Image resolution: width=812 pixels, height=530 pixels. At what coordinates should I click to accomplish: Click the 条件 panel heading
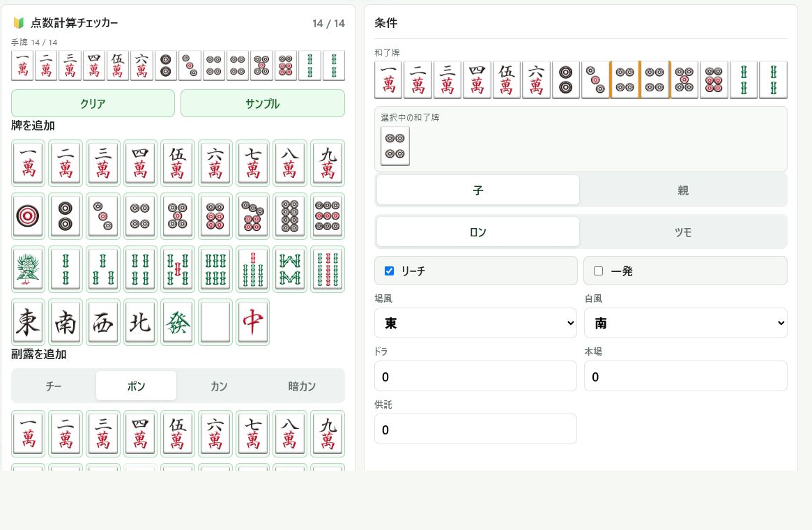coord(386,23)
